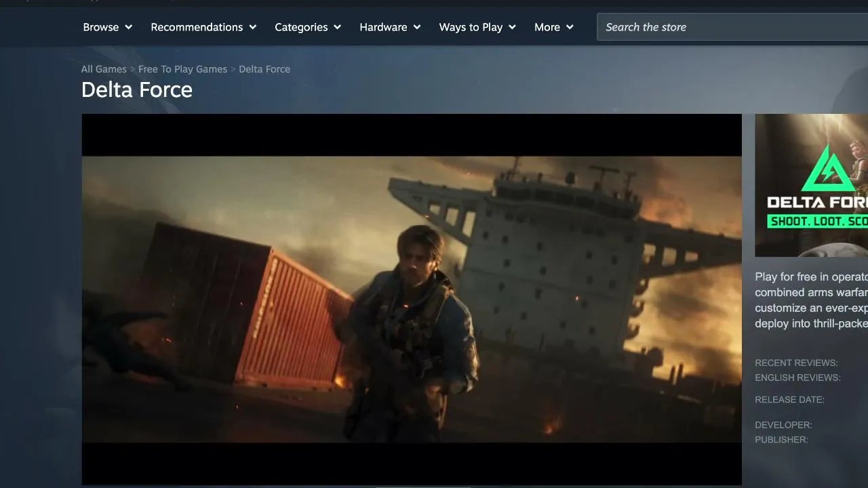Expand the More menu
Image resolution: width=868 pixels, height=488 pixels.
click(x=554, y=27)
